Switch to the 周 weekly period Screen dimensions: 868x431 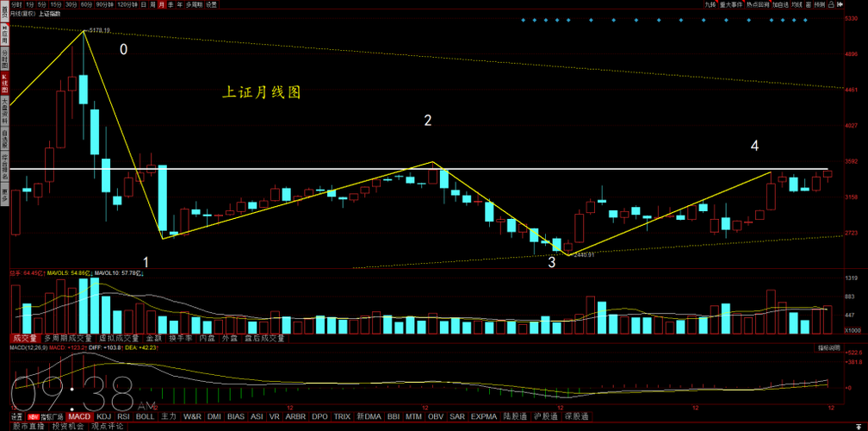[152, 4]
